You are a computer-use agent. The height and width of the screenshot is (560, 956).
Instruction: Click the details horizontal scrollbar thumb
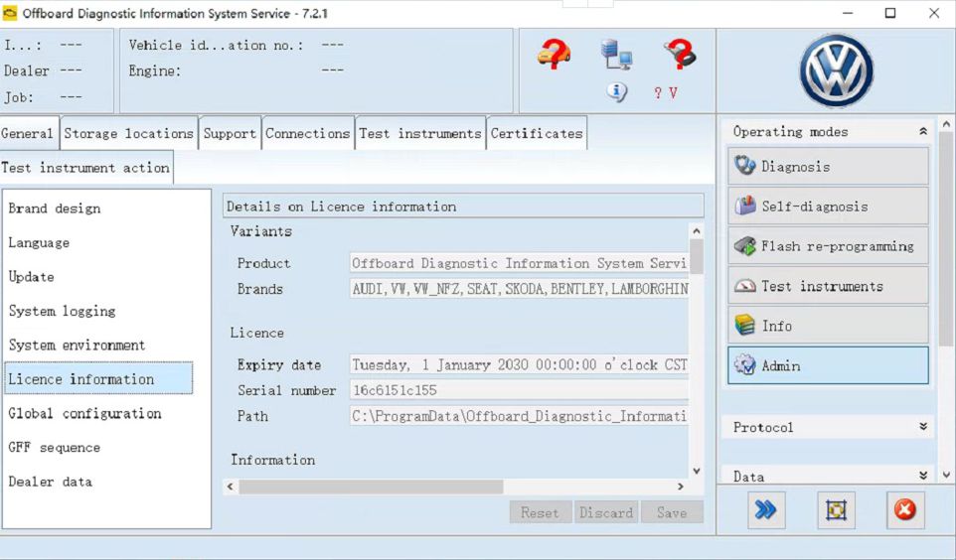371,487
